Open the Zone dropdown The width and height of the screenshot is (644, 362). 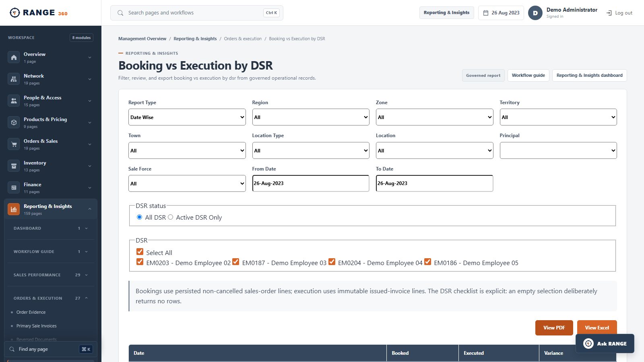(434, 117)
